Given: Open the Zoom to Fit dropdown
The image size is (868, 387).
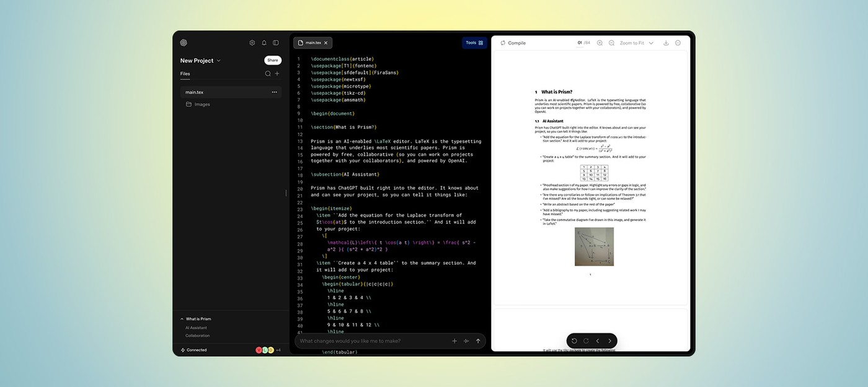Looking at the screenshot, I should [636, 43].
